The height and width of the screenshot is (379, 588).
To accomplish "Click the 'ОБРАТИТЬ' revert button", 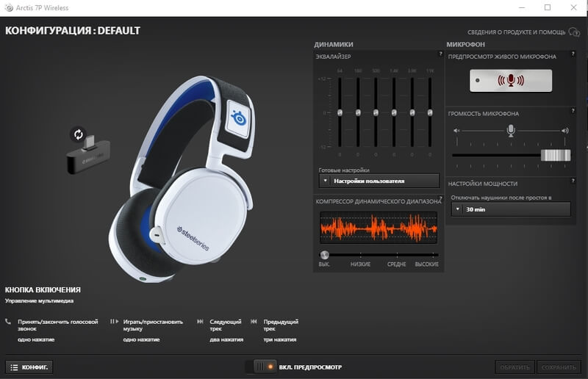I will tap(514, 367).
